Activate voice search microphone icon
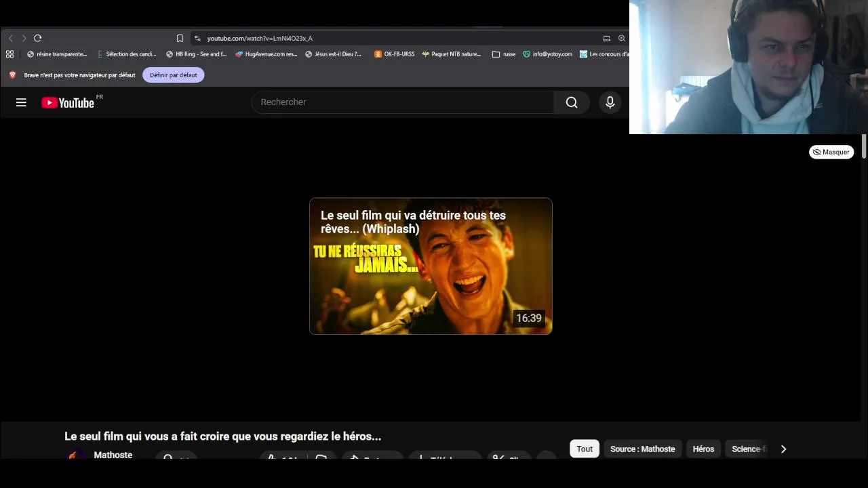Viewport: 868px width, 488px height. (610, 102)
